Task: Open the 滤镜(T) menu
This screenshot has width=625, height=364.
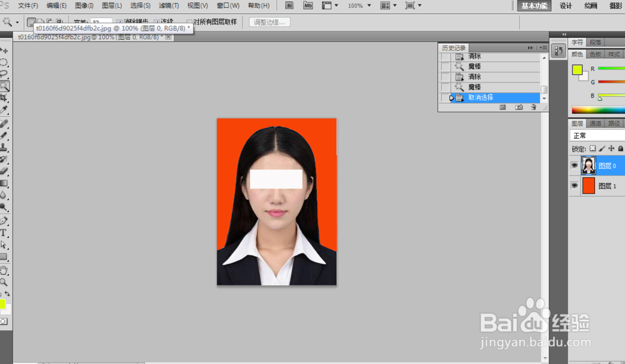Action: pyautogui.click(x=169, y=6)
